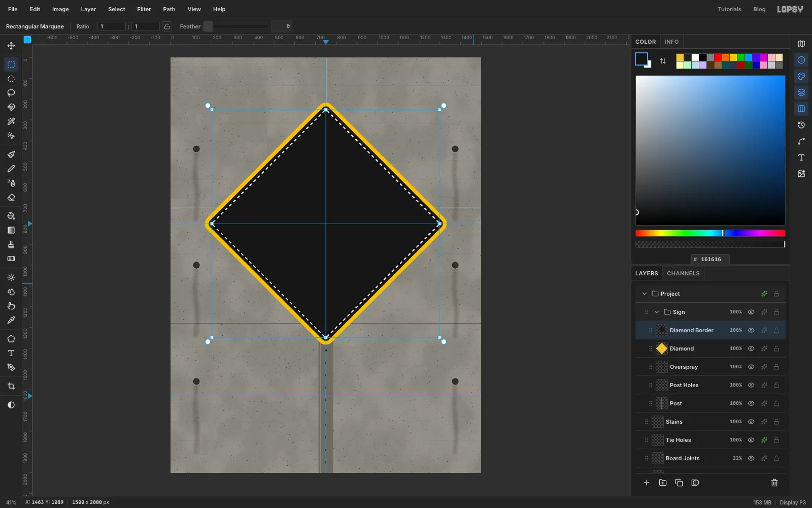Toggle the ratio lock icon

[167, 26]
